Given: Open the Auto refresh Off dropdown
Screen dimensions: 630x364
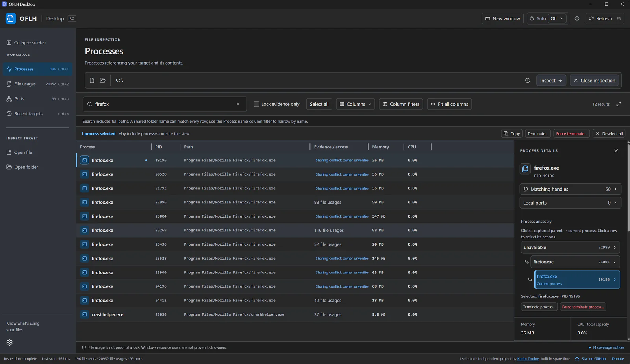Looking at the screenshot, I should click(557, 18).
